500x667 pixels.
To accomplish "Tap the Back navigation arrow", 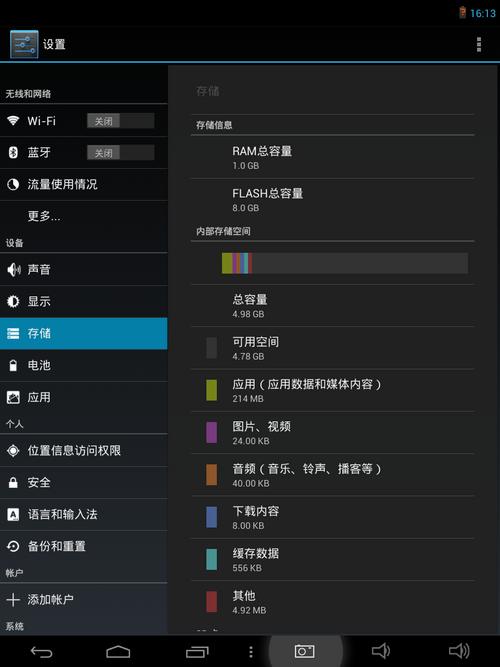I will 42,651.
